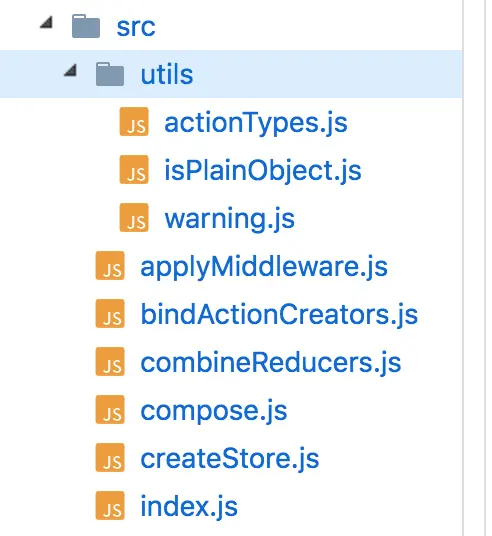Click the JS icon beside actionTypes.js

[134, 122]
